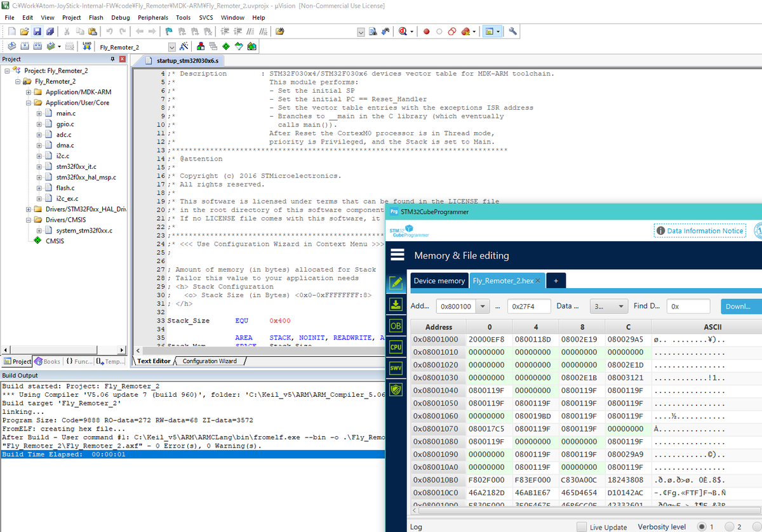Open the address dropdown arrow in CubeProgrammer
The image size is (762, 532).
[483, 306]
